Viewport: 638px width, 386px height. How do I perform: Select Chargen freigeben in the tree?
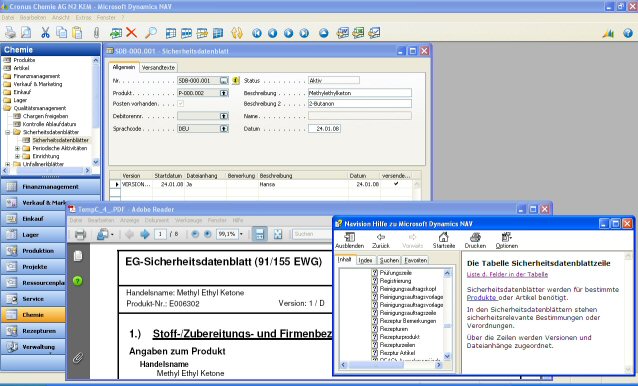[x=45, y=116]
